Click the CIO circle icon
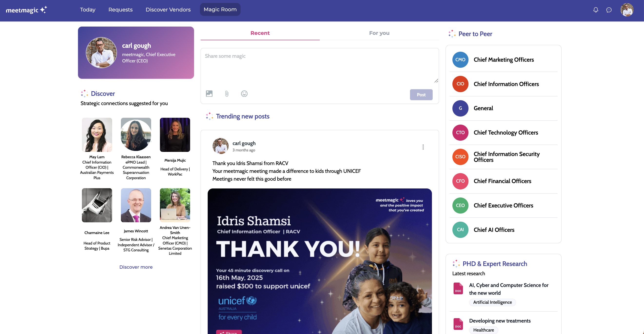The width and height of the screenshot is (644, 334). click(x=460, y=84)
